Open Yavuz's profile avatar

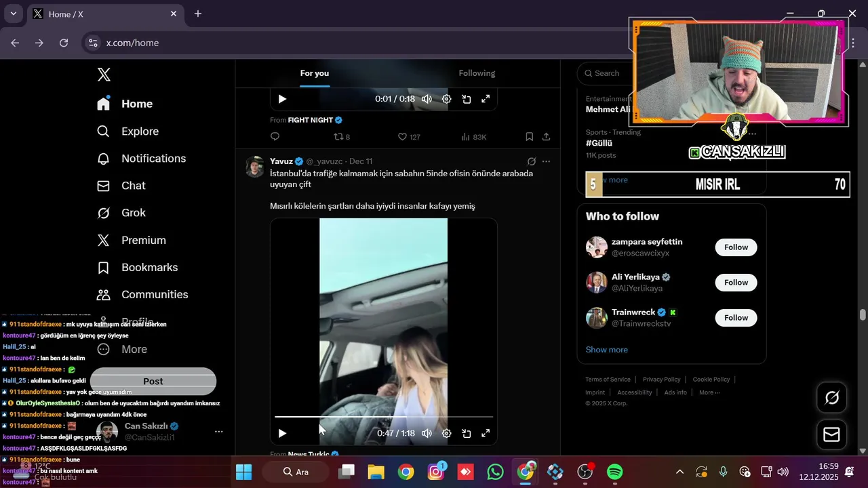click(255, 167)
